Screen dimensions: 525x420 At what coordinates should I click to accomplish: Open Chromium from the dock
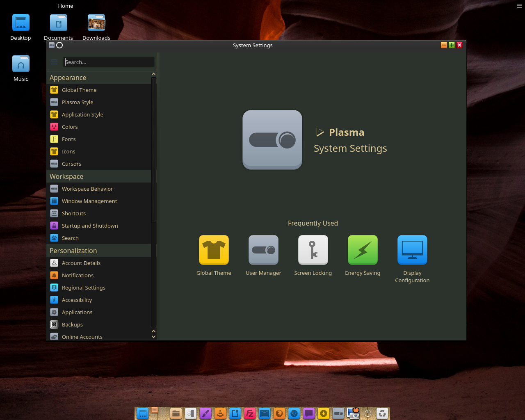tap(294, 413)
